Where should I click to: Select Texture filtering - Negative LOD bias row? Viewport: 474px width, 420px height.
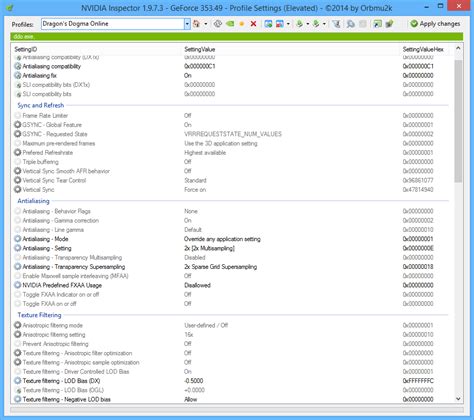coord(232,399)
